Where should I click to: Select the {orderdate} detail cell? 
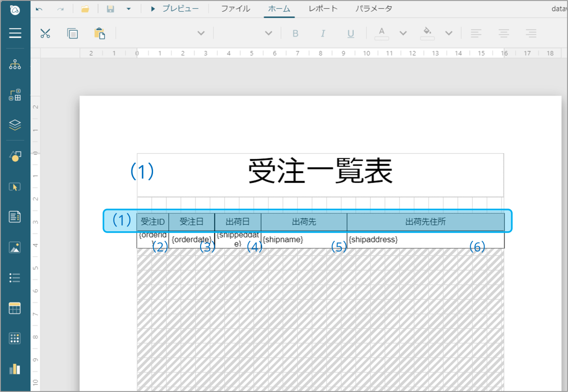(192, 240)
